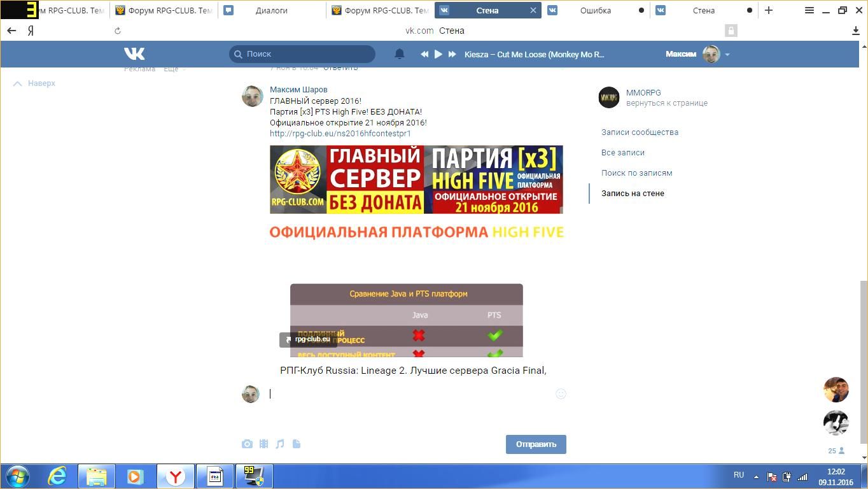This screenshot has width=868, height=489.
Task: Switch to the last Стена tab
Action: (x=704, y=10)
